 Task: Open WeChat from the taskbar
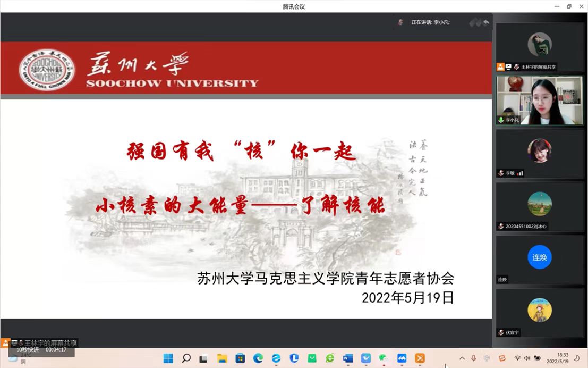pos(384,358)
